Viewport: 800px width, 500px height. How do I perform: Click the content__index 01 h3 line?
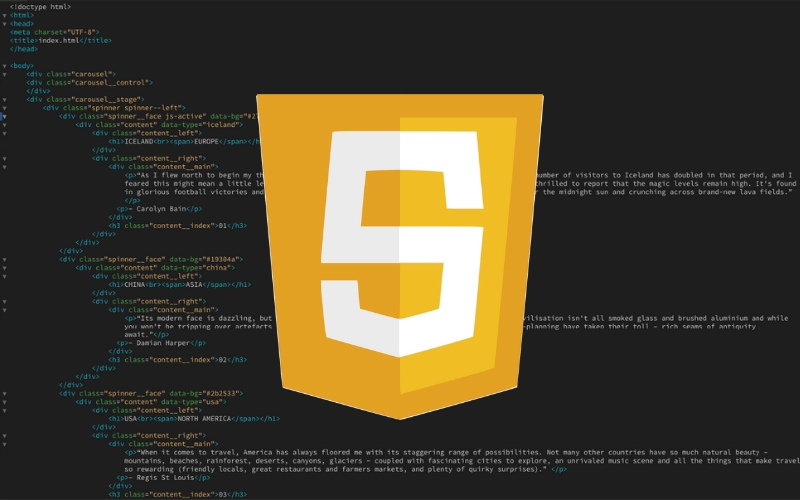click(178, 226)
